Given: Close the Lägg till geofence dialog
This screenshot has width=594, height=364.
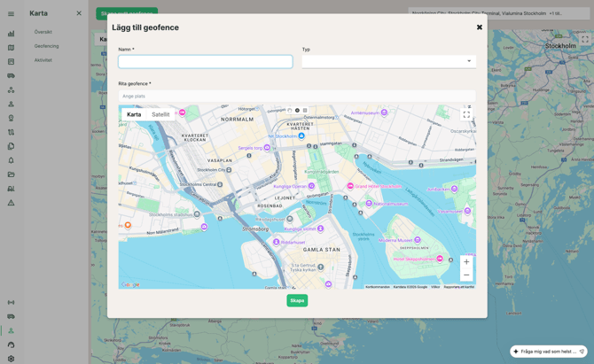Looking at the screenshot, I should coord(480,27).
